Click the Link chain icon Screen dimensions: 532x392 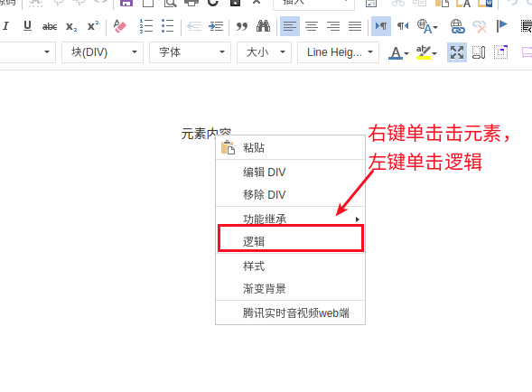tap(457, 26)
